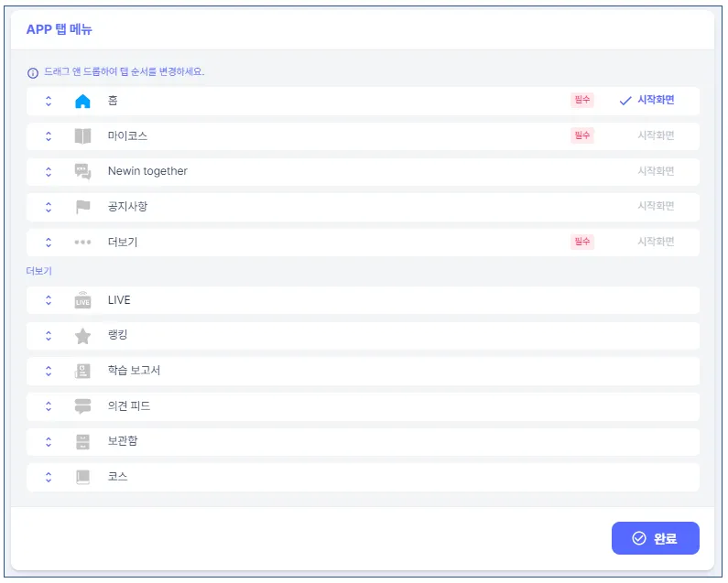Click the reorder arrows on the 홈 row

point(49,101)
